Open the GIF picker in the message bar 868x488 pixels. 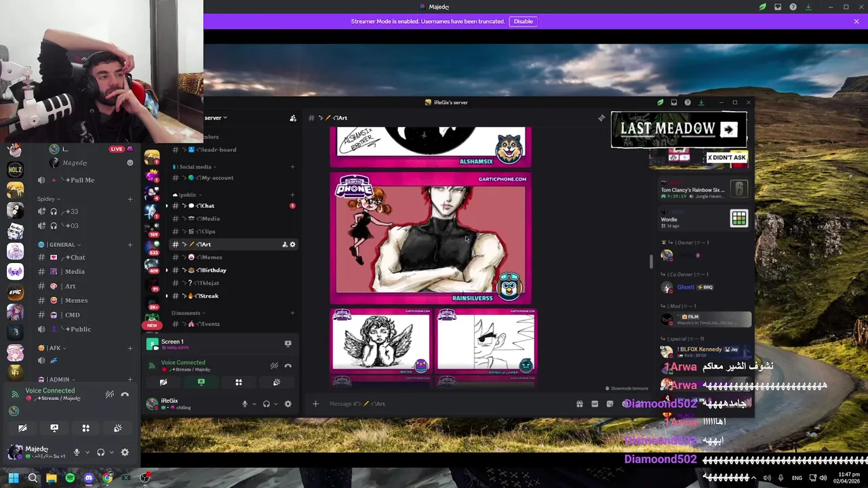[x=595, y=404]
